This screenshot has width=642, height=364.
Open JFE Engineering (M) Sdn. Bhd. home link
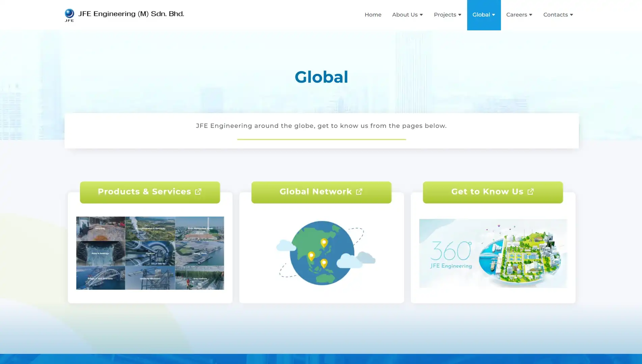pyautogui.click(x=124, y=15)
